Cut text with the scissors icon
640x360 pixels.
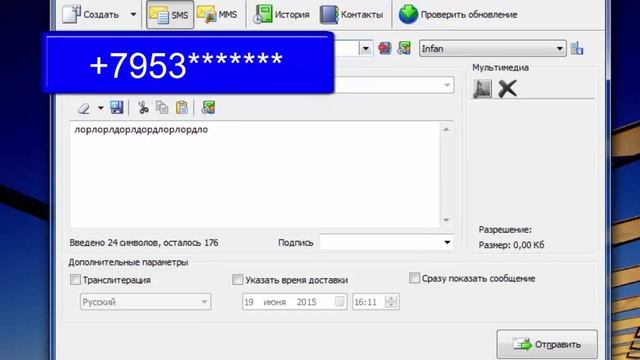coord(143,108)
